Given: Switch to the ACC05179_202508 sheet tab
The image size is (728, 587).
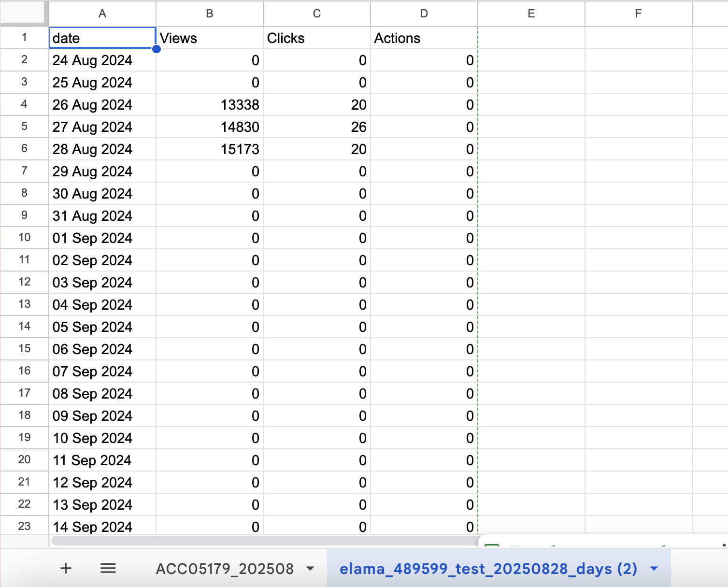Looking at the screenshot, I should tap(225, 569).
